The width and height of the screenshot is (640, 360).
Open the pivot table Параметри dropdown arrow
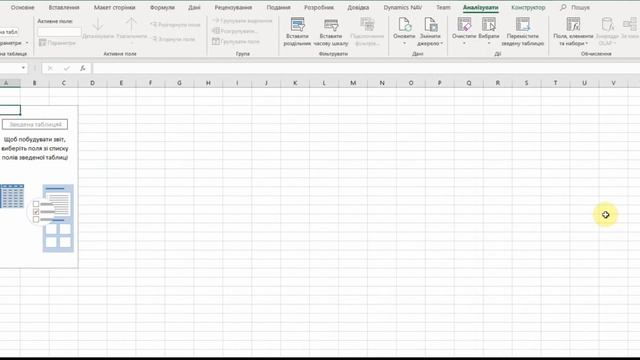point(27,43)
